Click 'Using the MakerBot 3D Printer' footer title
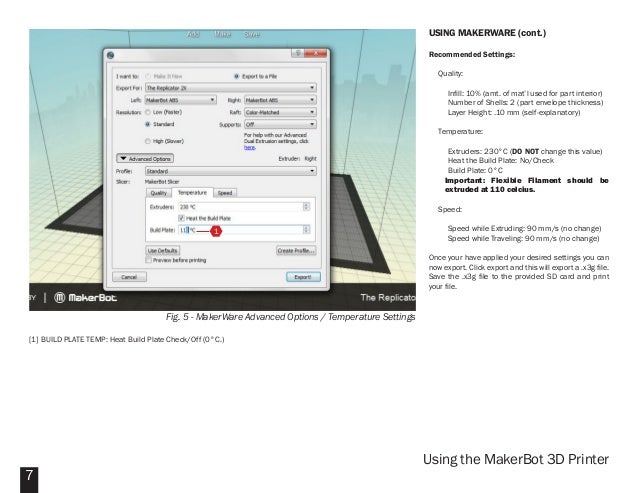638x493 pixels. pyautogui.click(x=516, y=459)
